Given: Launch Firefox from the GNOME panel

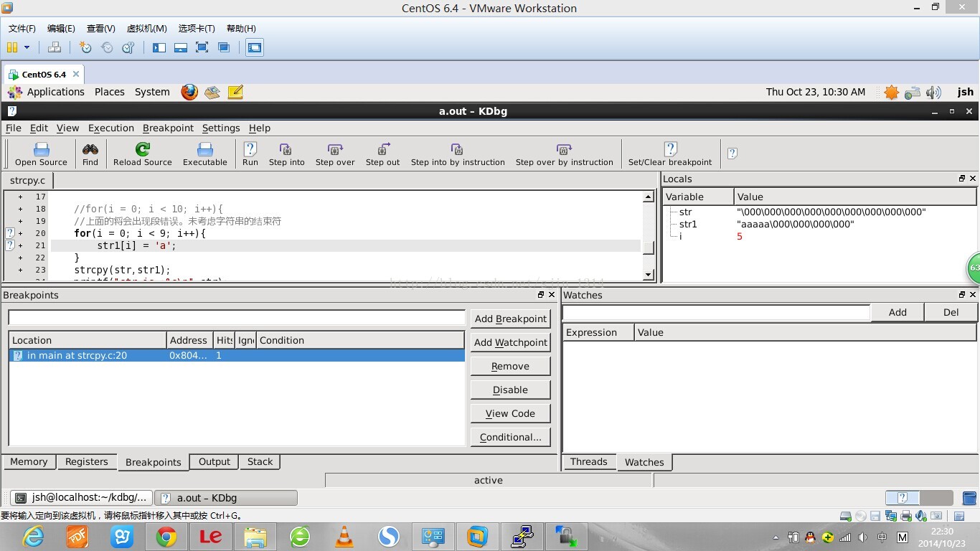Looking at the screenshot, I should (189, 92).
